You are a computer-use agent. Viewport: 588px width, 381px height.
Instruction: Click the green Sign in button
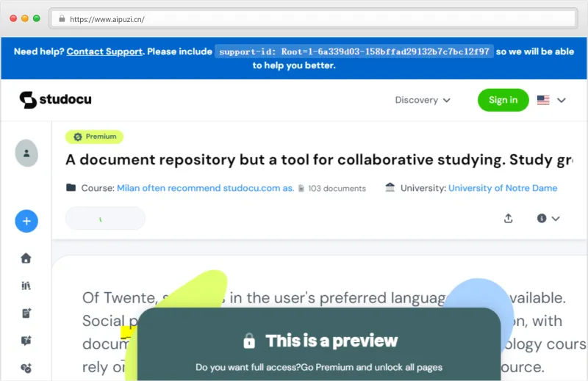pos(503,100)
